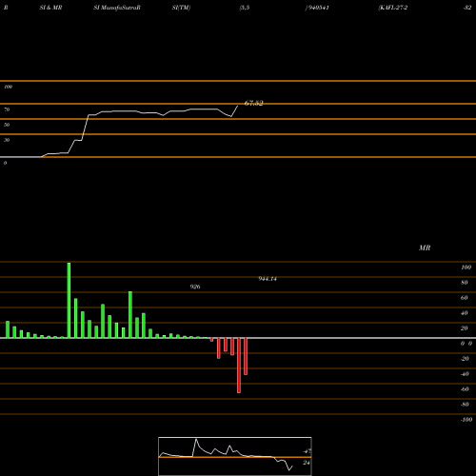Click the 60 label on MR scale

465,298
